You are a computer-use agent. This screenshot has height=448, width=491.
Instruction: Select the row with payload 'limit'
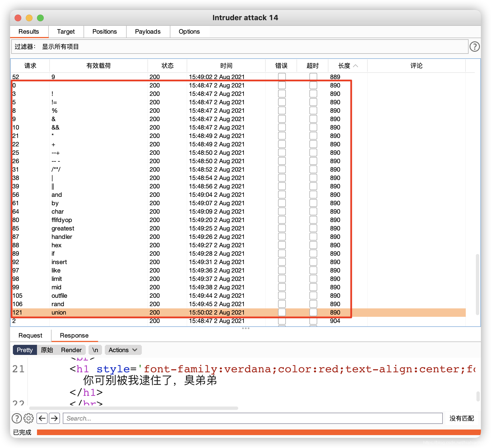238,279
